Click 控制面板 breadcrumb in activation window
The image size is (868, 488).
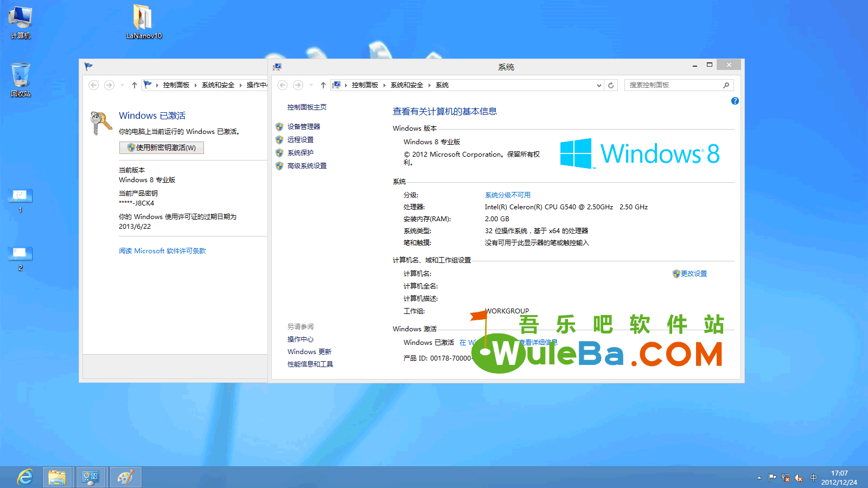[176, 85]
